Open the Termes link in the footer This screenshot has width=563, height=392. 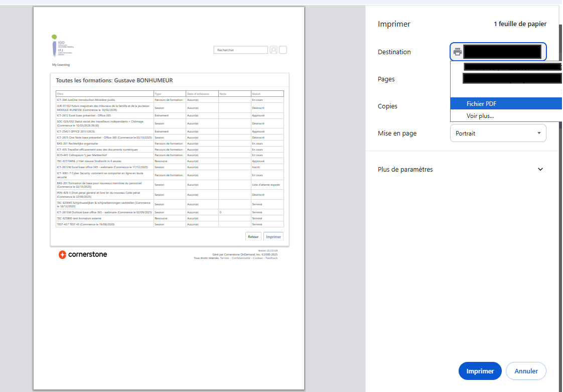click(x=224, y=257)
